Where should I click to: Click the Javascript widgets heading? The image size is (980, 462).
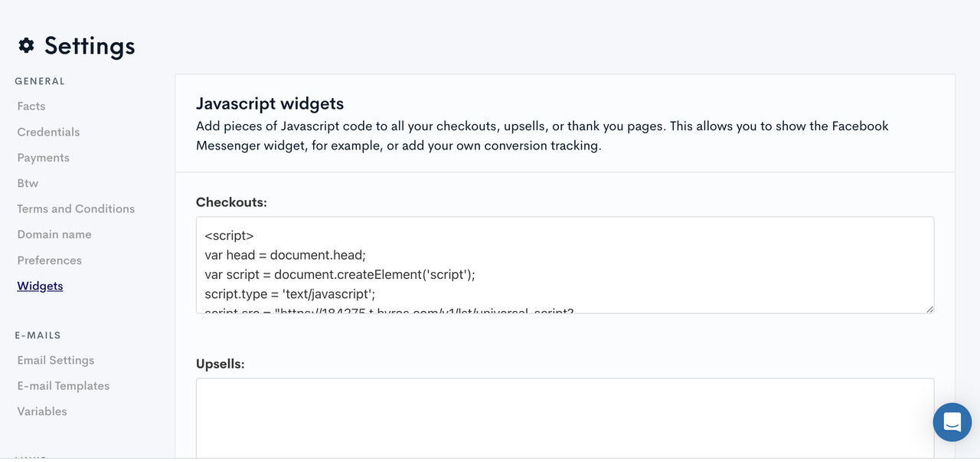(270, 103)
